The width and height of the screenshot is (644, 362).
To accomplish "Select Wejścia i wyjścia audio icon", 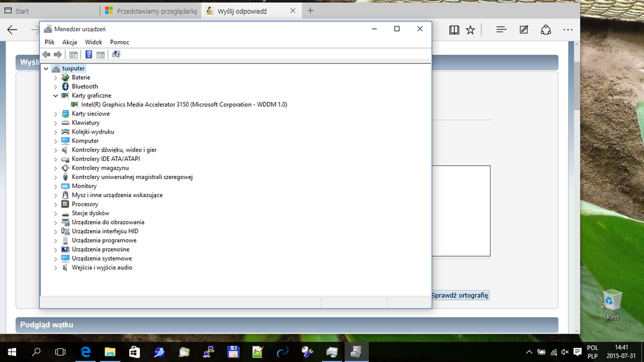I will (x=65, y=267).
